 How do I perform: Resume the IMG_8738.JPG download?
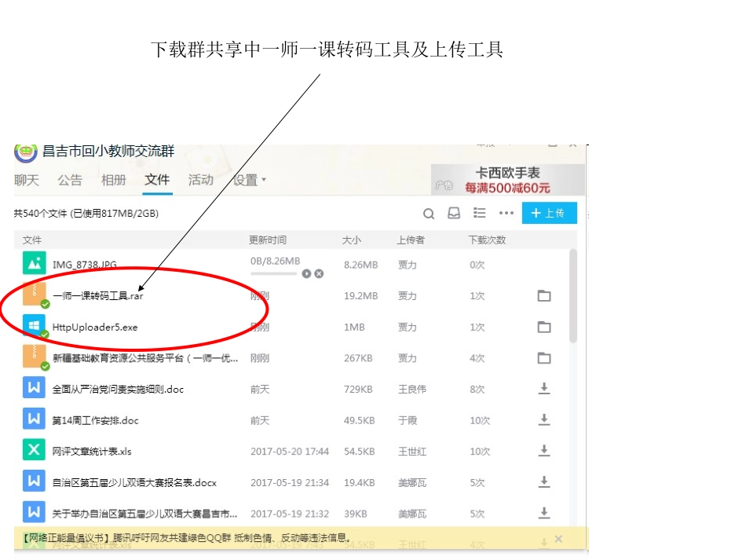click(306, 273)
